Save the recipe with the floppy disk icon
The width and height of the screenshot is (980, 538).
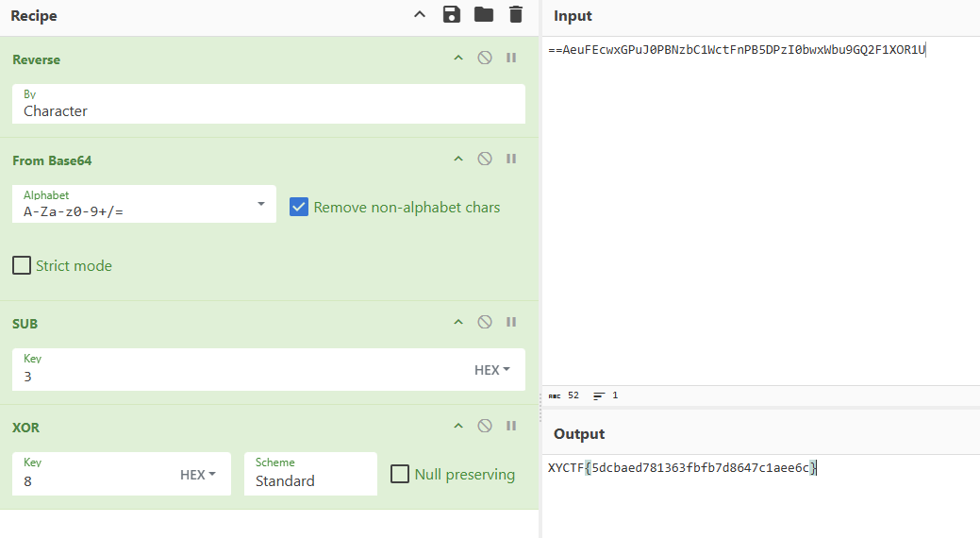[452, 14]
